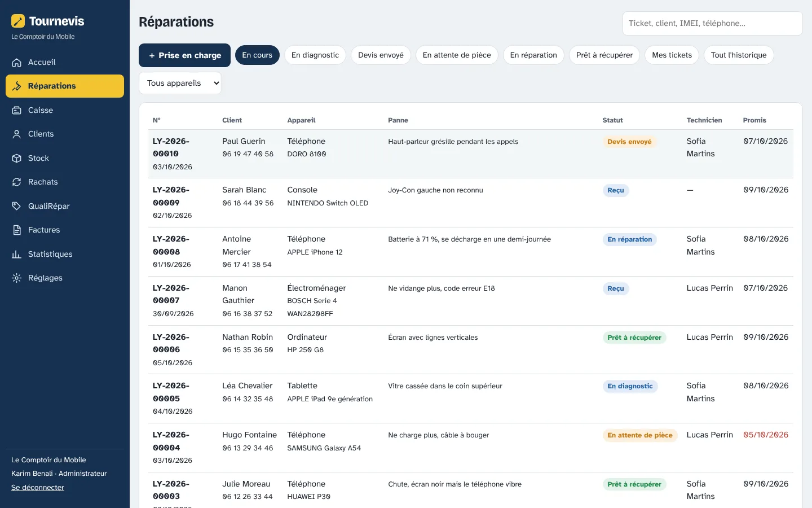This screenshot has width=812, height=508.
Task: Click the Prise en charge button
Action: 184,55
